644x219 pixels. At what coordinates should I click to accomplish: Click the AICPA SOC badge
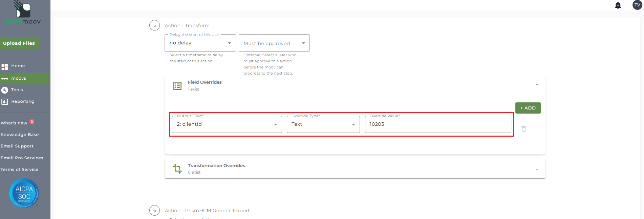[x=24, y=193]
